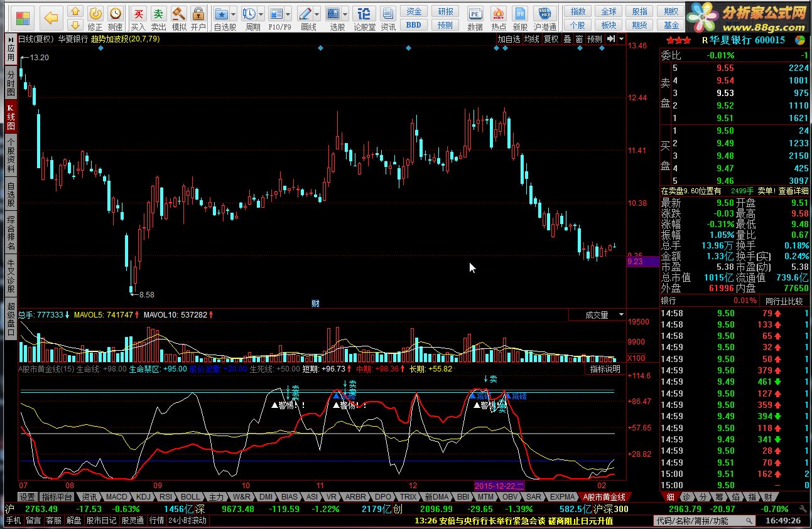Switch to the KDJ indicator tab

pyautogui.click(x=143, y=496)
